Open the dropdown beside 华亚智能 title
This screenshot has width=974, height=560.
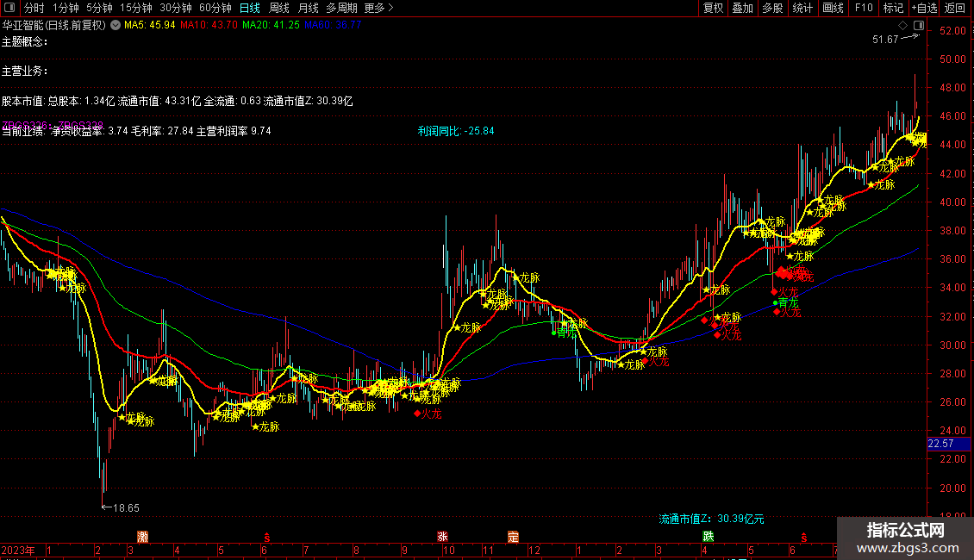click(116, 26)
